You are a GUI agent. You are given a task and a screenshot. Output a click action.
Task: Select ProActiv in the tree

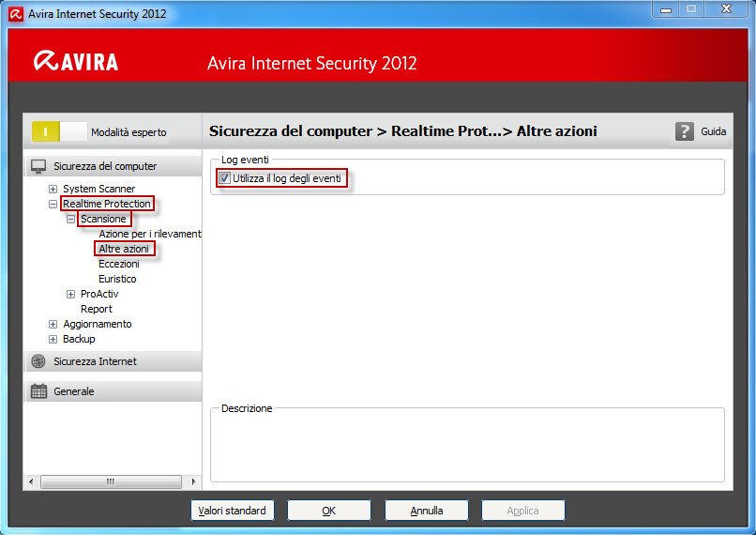99,294
